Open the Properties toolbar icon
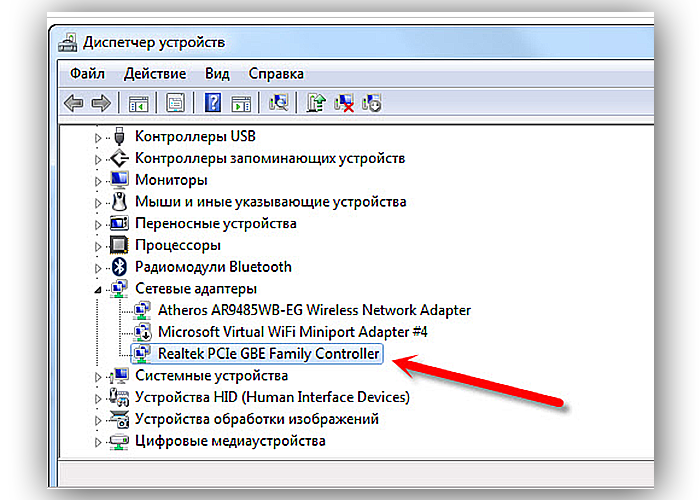The width and height of the screenshot is (700, 500). [175, 103]
